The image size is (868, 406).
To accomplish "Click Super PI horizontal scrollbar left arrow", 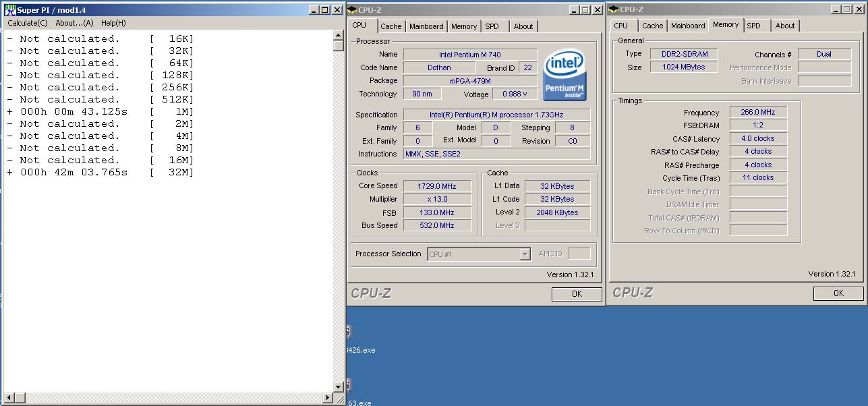I will tap(8, 398).
